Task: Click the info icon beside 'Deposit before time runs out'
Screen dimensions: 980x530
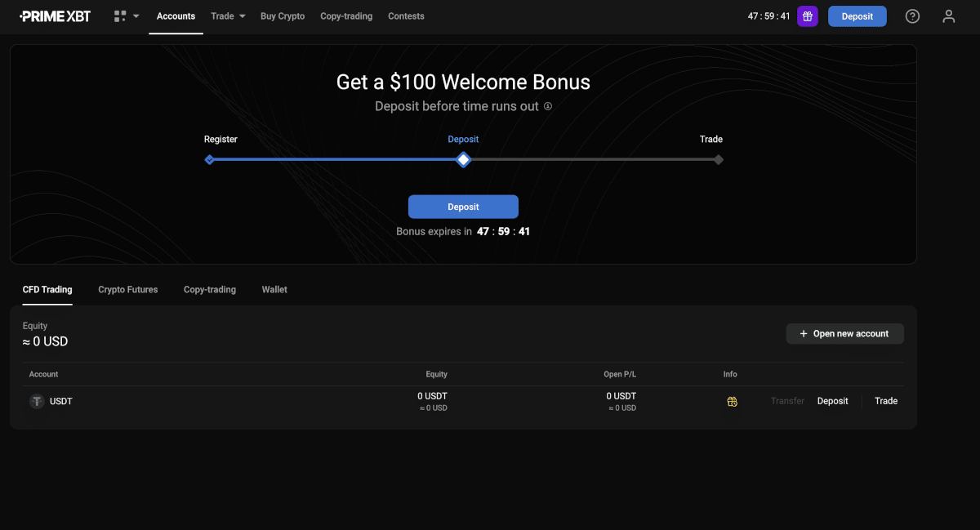Action: click(x=548, y=106)
